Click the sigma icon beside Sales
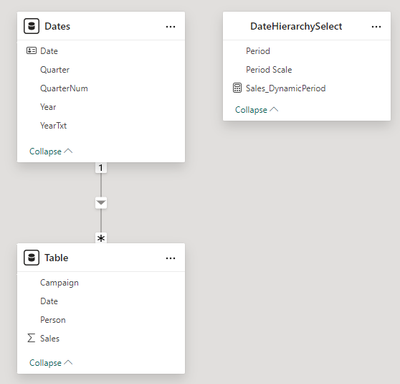This screenshot has height=384, width=400. click(x=31, y=338)
